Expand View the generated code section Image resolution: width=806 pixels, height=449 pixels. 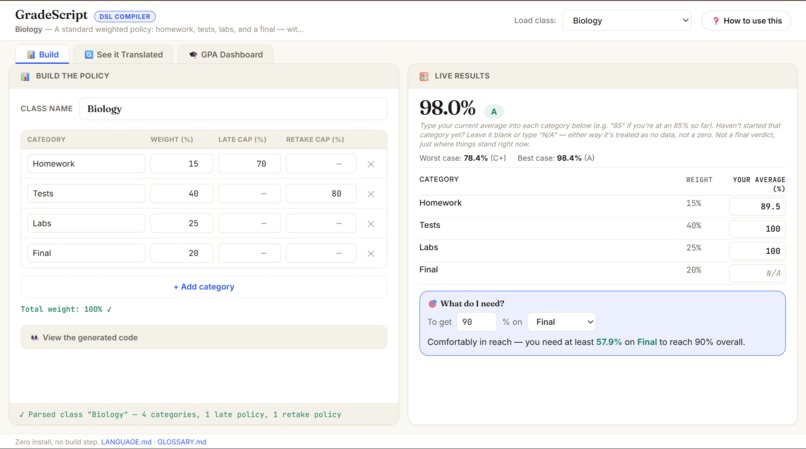(204, 337)
